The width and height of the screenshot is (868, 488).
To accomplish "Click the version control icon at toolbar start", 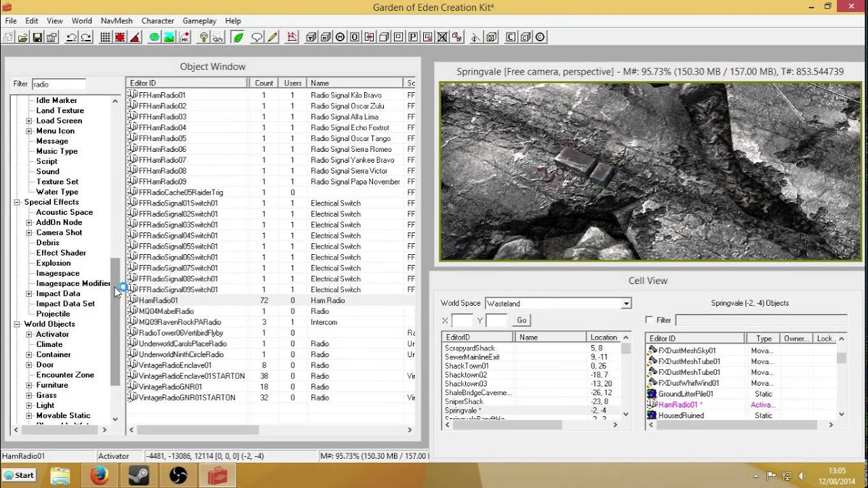I will [8, 37].
